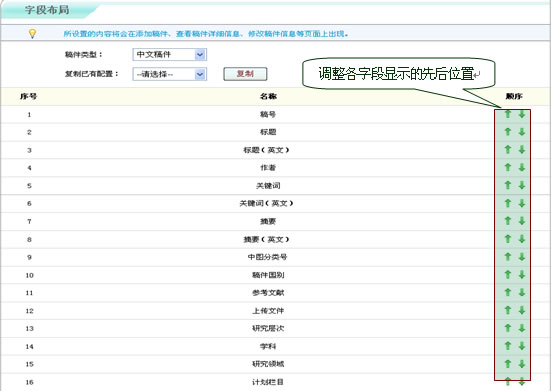Click the 复制 button

(x=245, y=74)
